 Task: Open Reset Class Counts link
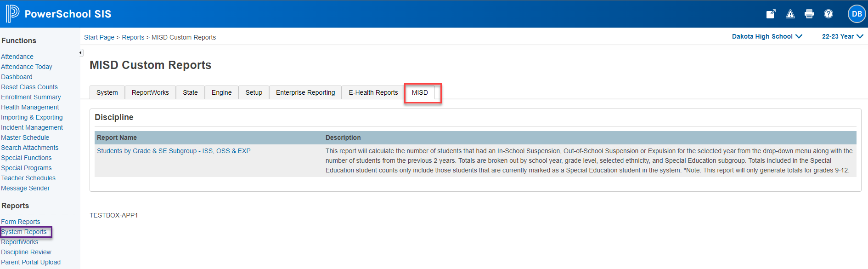29,87
